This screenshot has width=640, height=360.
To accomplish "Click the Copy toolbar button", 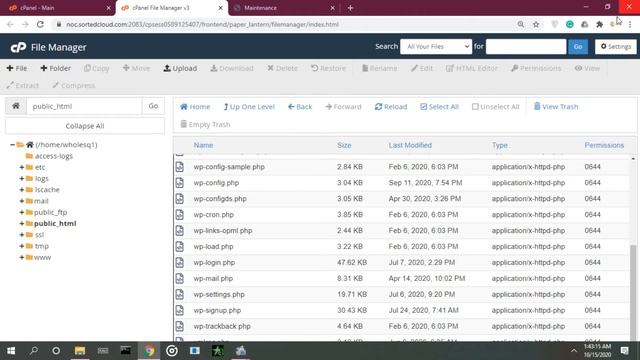I will [97, 68].
